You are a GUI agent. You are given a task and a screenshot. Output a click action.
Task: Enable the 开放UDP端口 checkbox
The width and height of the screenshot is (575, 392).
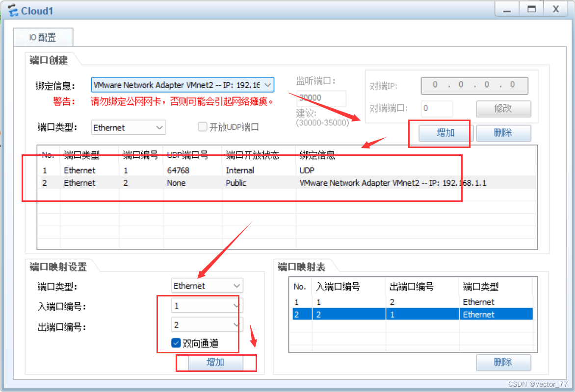coord(202,127)
